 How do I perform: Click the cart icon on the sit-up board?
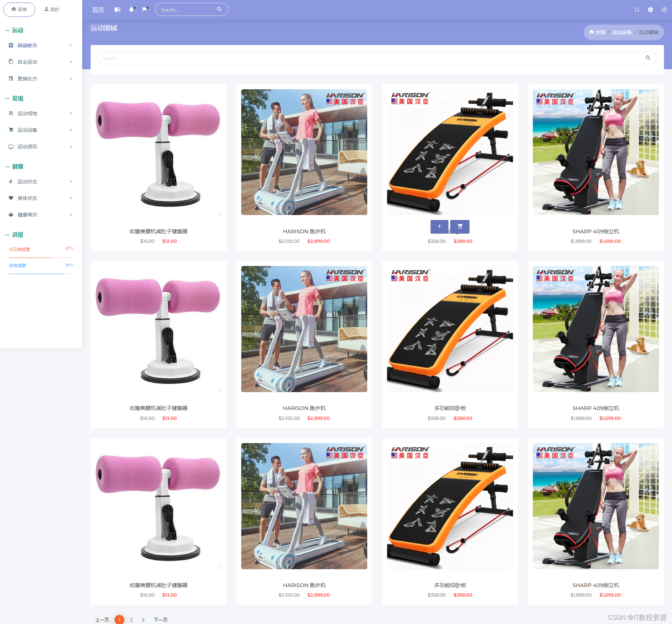[x=460, y=227]
